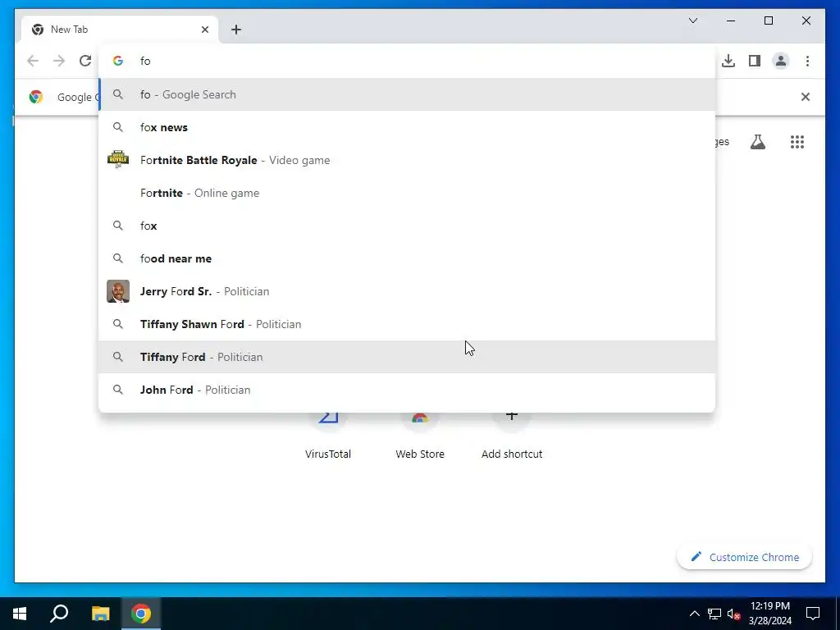Open the VirusTotal shortcut
The width and height of the screenshot is (840, 630).
click(328, 435)
